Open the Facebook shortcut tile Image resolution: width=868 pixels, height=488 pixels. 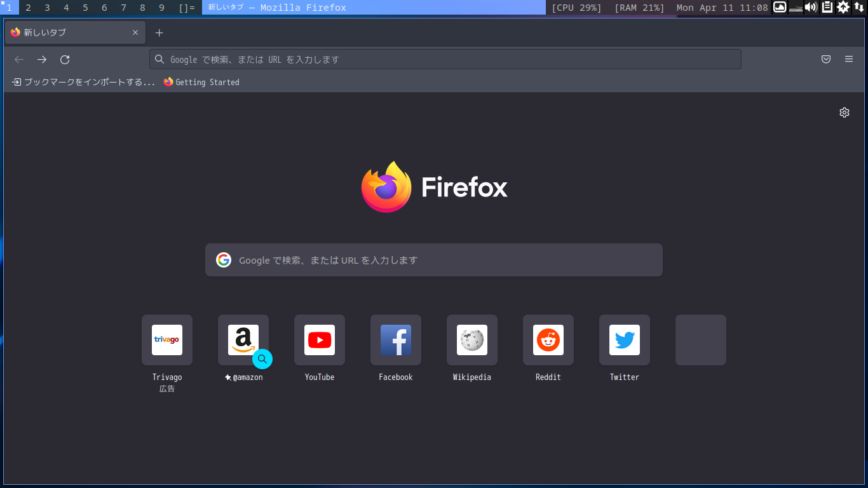[396, 340]
